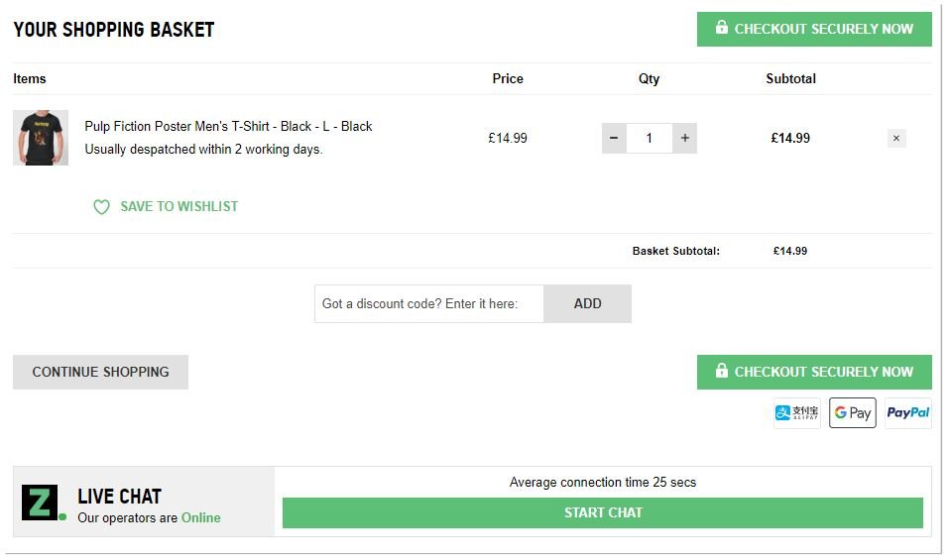
Task: Click the lock icon on bottom checkout button
Action: [x=721, y=371]
